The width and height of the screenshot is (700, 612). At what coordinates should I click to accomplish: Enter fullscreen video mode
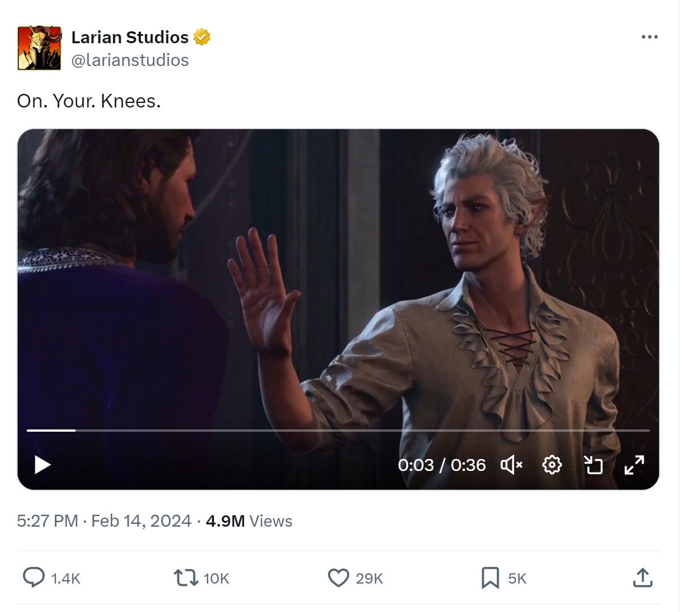634,465
